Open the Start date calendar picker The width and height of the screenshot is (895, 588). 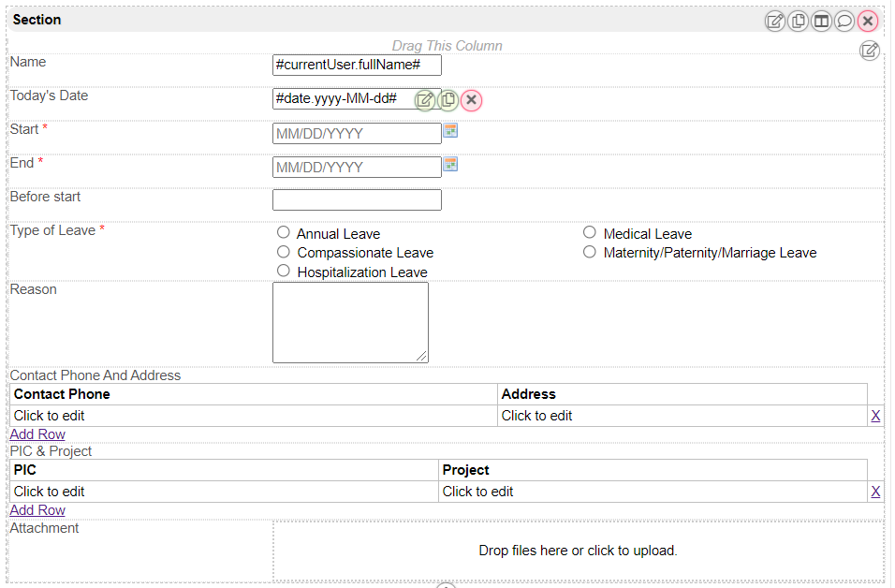(x=450, y=131)
